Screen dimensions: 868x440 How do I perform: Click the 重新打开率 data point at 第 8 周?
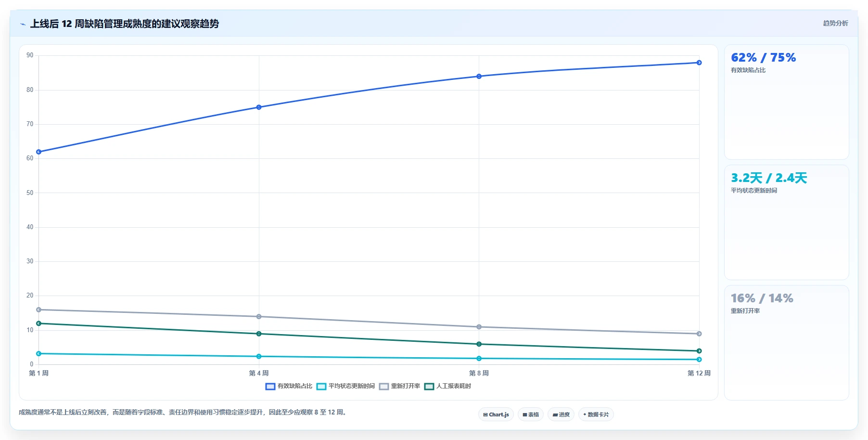coord(479,327)
